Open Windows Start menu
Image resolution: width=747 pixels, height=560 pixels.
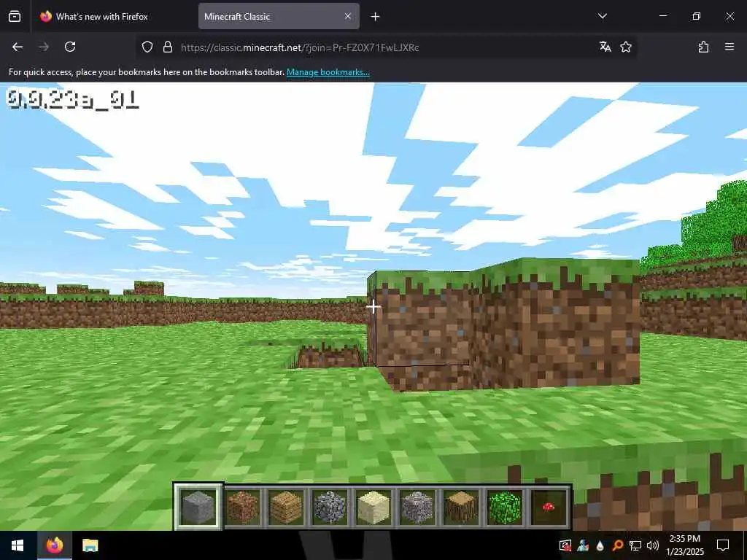18,545
